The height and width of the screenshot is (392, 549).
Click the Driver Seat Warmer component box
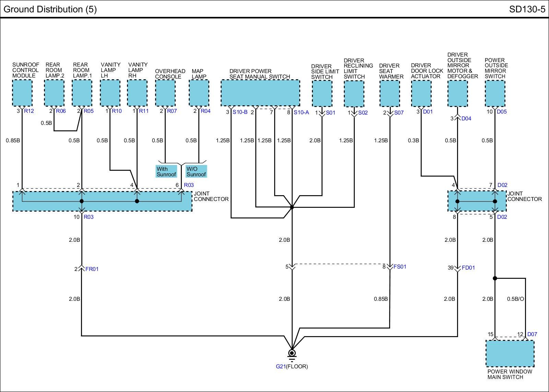point(390,93)
